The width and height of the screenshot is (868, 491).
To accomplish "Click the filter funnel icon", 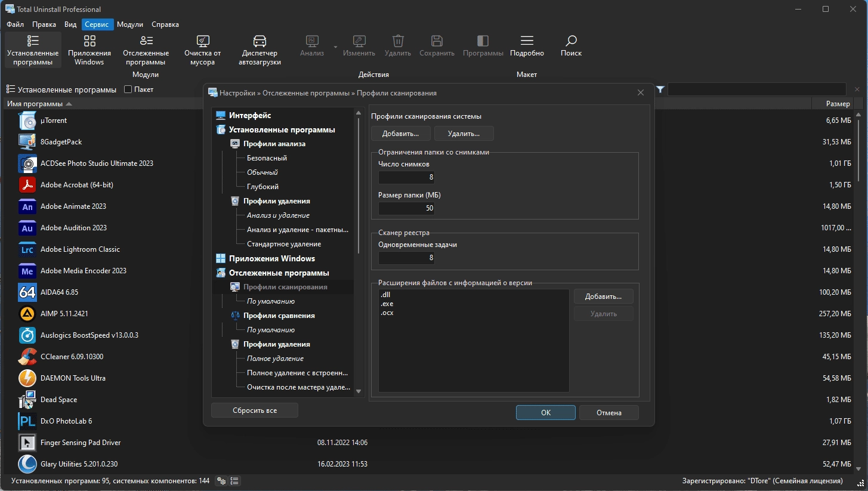I will tap(660, 89).
